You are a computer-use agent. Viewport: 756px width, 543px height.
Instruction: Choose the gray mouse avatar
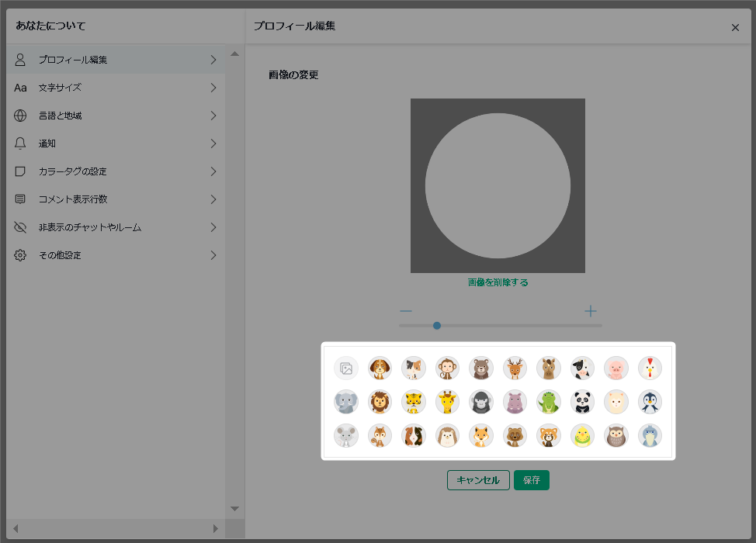click(346, 436)
